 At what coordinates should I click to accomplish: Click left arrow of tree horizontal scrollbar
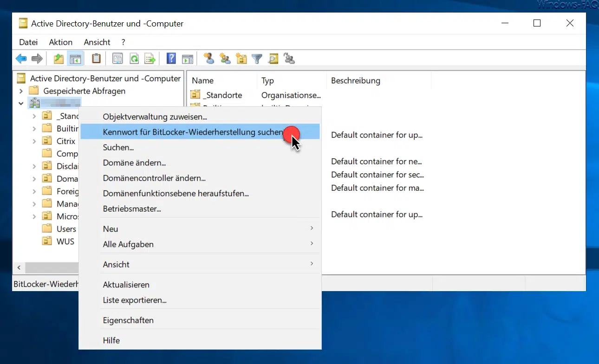[x=19, y=268]
